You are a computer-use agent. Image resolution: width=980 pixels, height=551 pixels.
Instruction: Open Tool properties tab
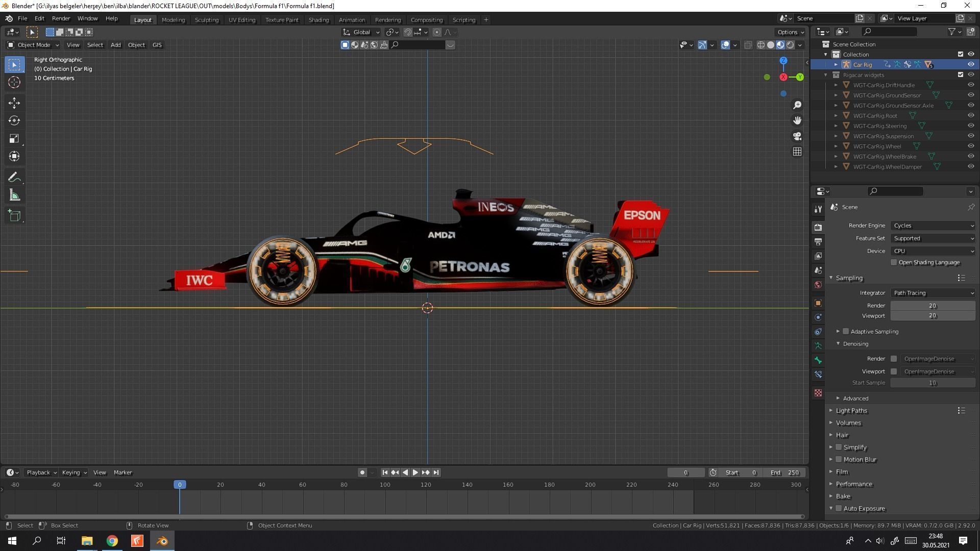point(818,209)
